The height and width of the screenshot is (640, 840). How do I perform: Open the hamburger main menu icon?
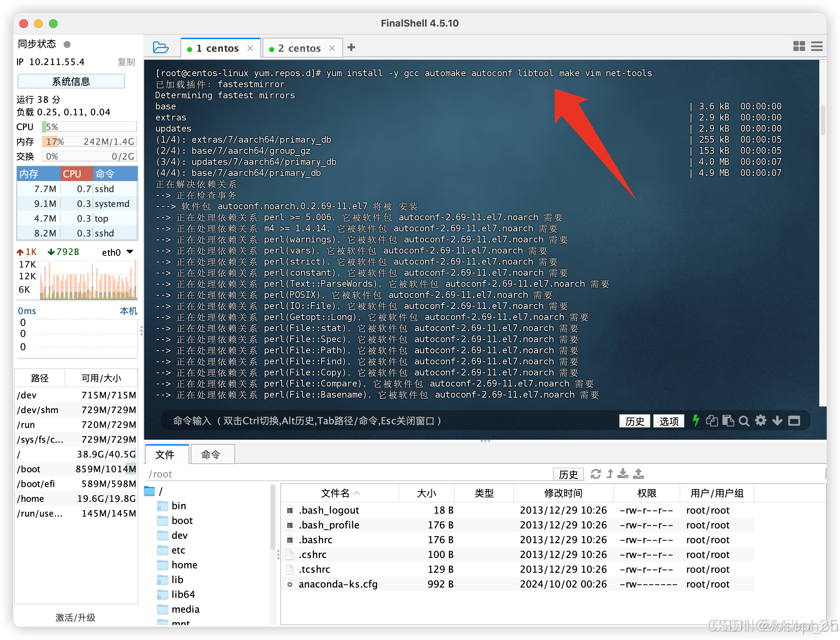817,47
